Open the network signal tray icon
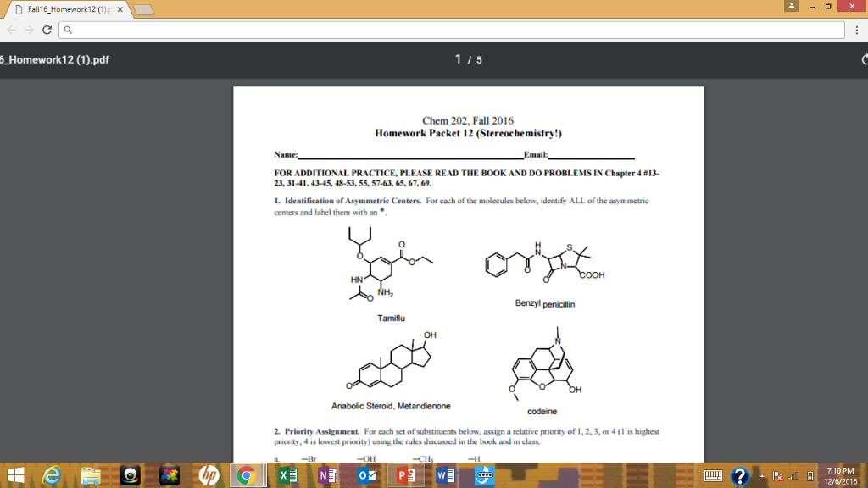This screenshot has width=868, height=488. click(x=793, y=476)
